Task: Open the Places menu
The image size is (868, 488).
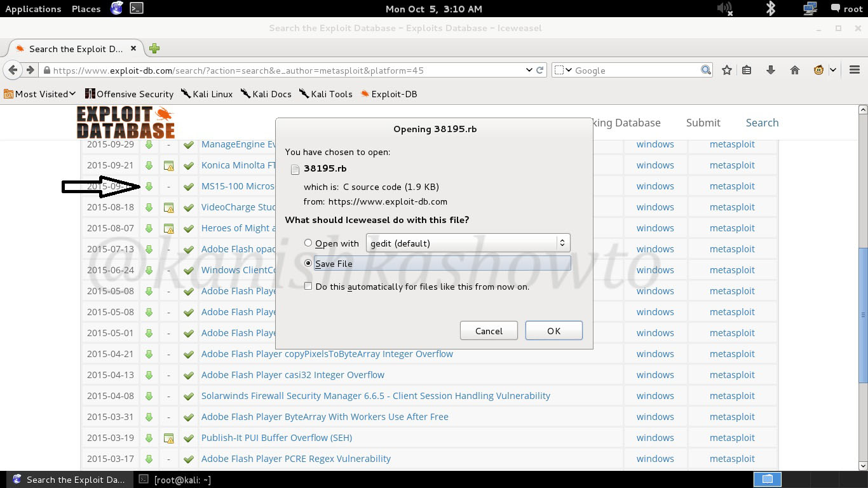Action: [86, 8]
